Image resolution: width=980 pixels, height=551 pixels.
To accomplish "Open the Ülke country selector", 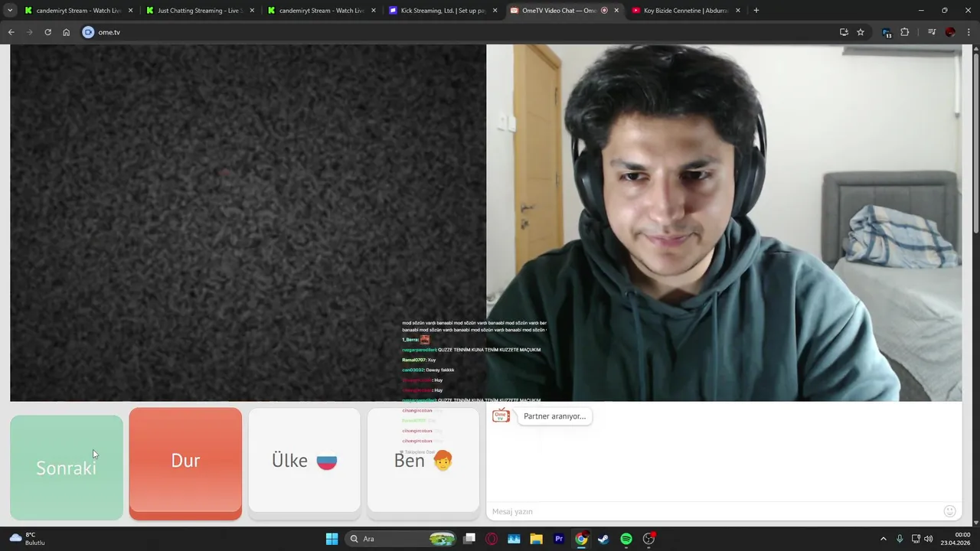I will coord(304,460).
